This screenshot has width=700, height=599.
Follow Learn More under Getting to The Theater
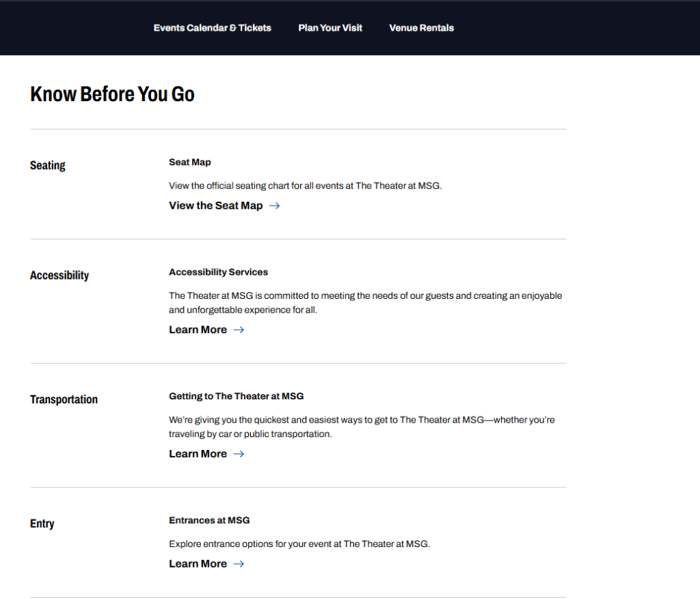coord(198,454)
